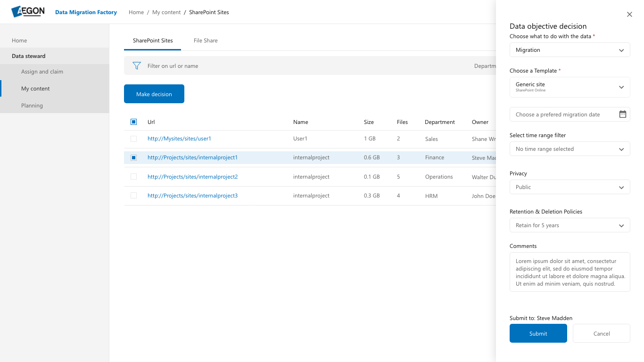Click the Url column header

point(151,122)
